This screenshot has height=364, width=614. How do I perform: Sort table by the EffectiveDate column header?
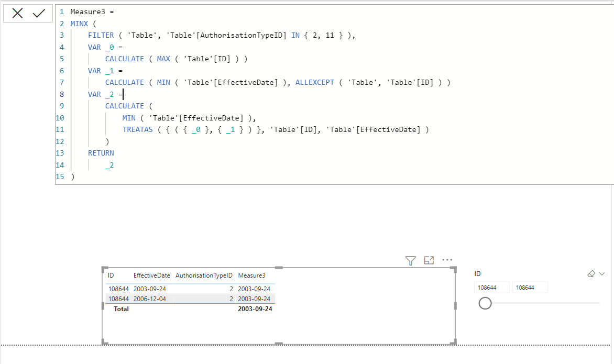click(151, 275)
